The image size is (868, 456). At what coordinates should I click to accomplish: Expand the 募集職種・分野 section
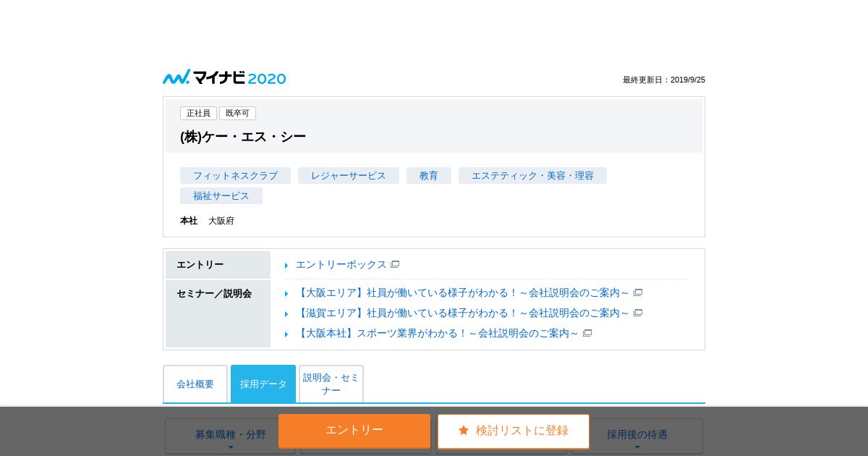pos(230,436)
